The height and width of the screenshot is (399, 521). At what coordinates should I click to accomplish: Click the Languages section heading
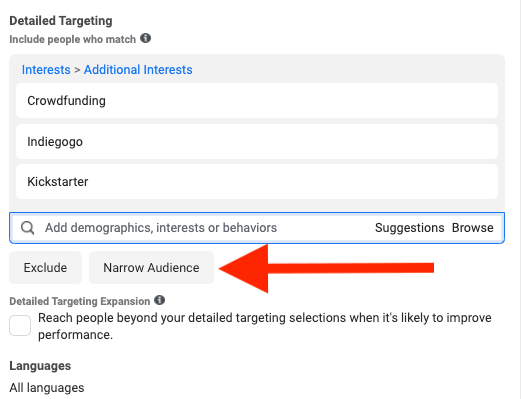pos(40,366)
